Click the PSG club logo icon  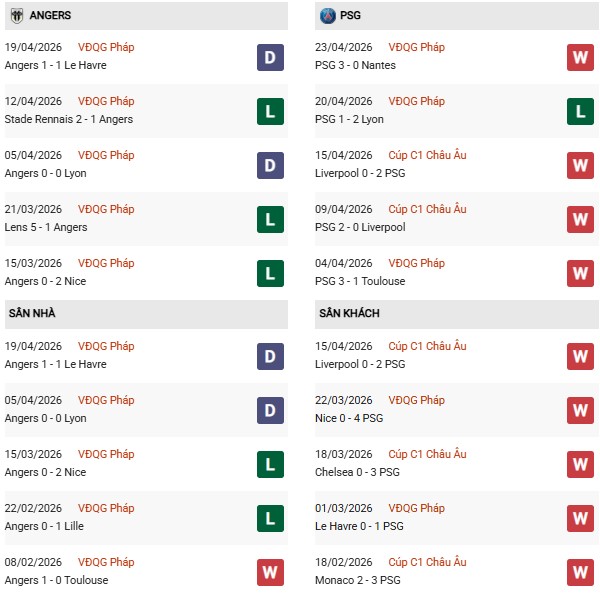tap(328, 16)
